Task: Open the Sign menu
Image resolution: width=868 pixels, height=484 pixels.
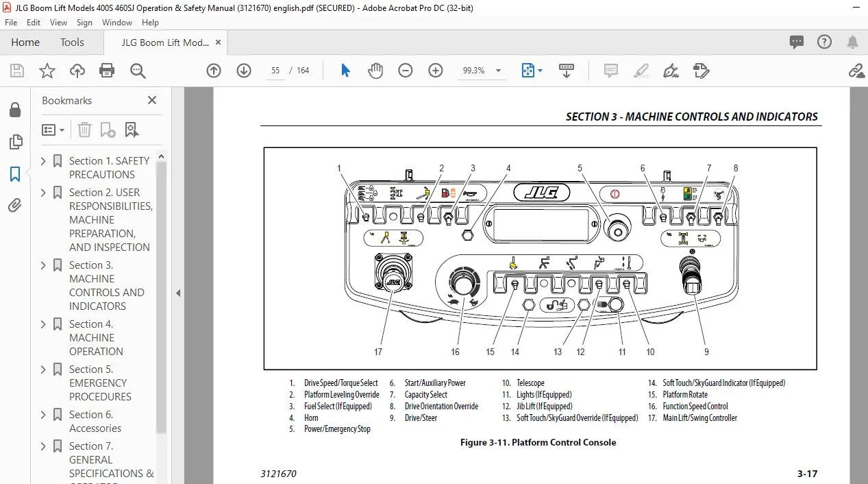Action: 84,23
